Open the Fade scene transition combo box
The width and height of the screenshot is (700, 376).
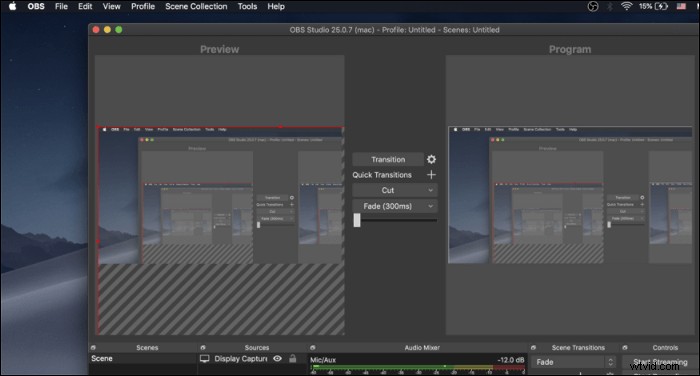click(574, 362)
